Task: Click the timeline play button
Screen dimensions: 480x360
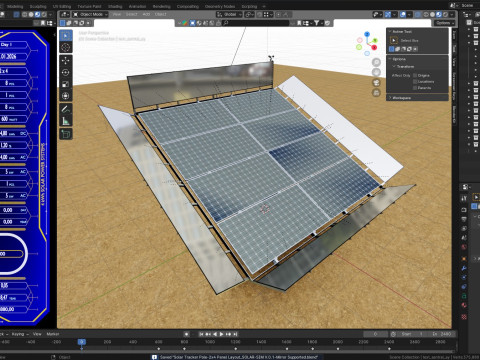Action: coord(221,334)
